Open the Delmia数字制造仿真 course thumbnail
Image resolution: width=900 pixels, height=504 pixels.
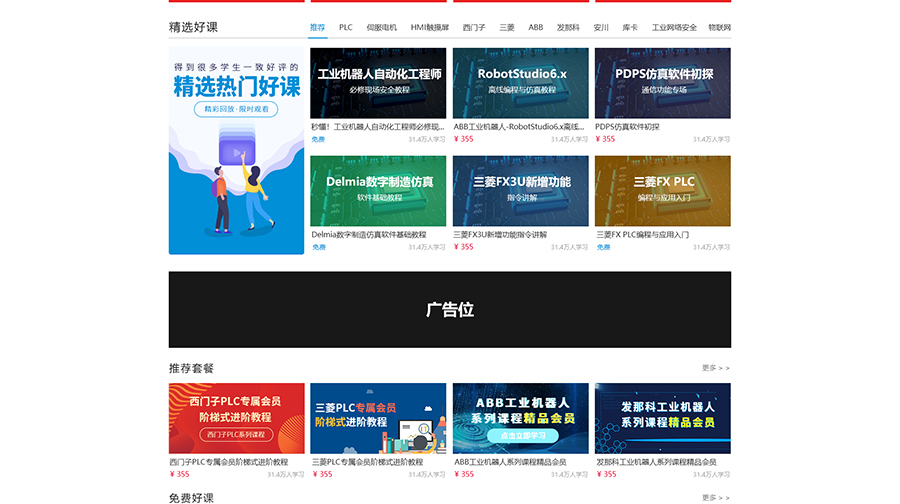378,190
